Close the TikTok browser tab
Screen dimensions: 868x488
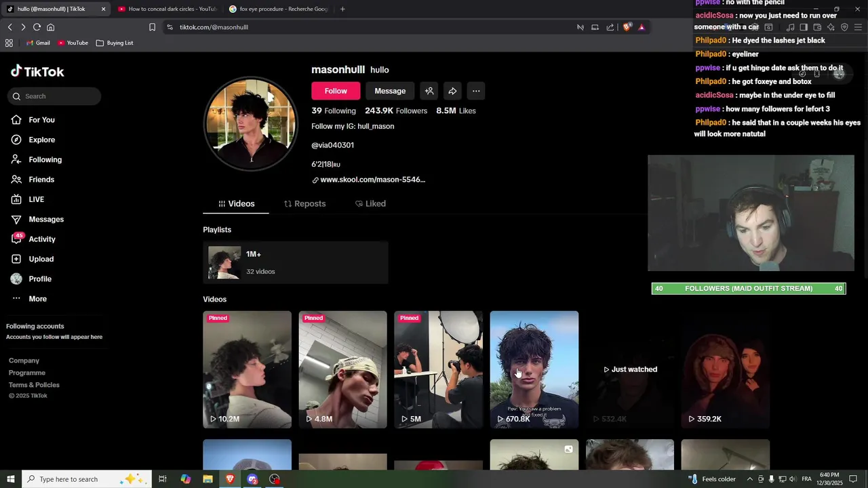point(103,9)
